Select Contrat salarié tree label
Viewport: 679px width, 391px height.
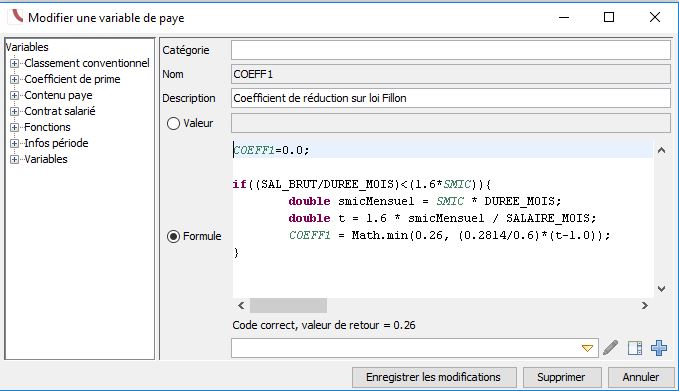pyautogui.click(x=60, y=111)
